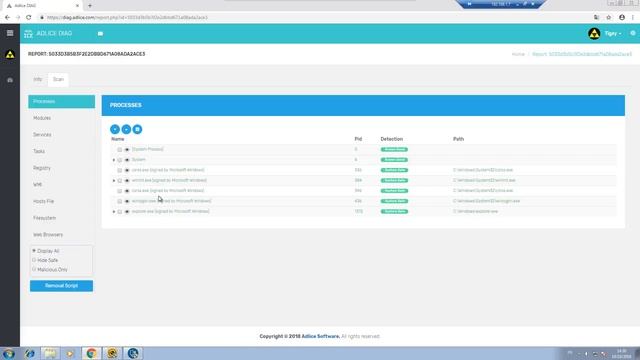This screenshot has width=640, height=360.
Task: Open the dashboard icon in the dark sidebar
Action: [10, 80]
